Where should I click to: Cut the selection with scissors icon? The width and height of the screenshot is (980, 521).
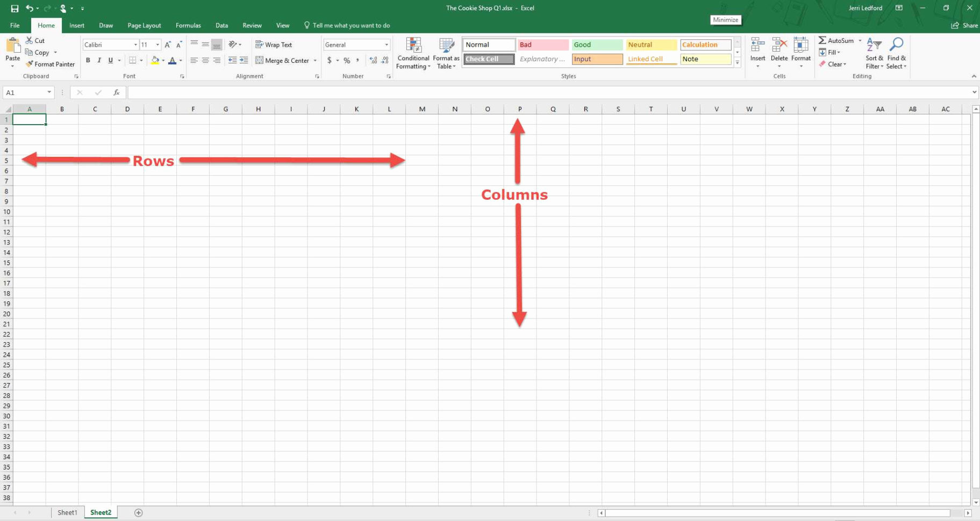(29, 41)
